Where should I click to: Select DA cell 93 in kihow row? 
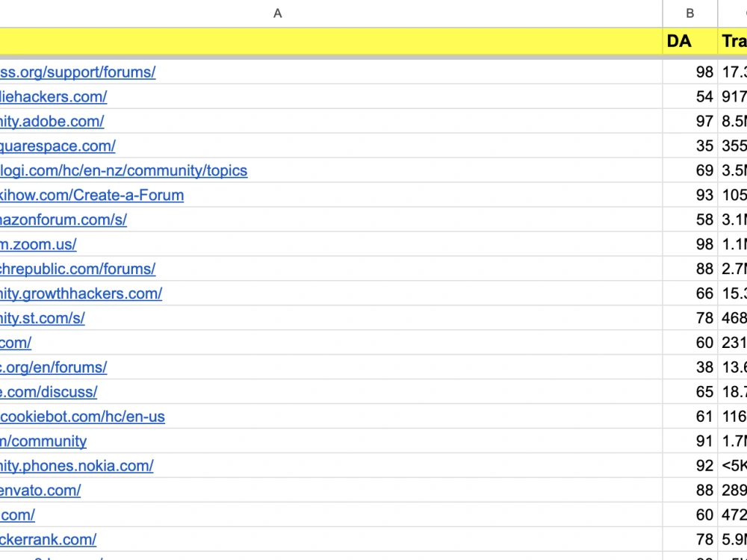(689, 195)
